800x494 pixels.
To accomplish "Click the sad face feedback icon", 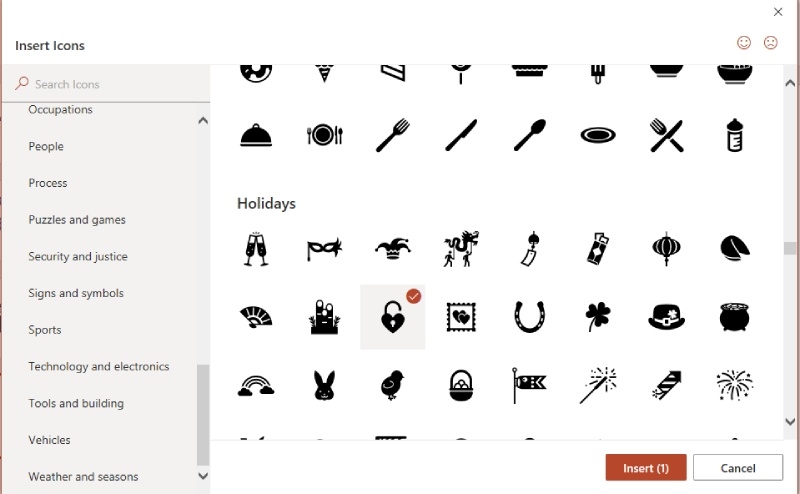I will pyautogui.click(x=770, y=43).
